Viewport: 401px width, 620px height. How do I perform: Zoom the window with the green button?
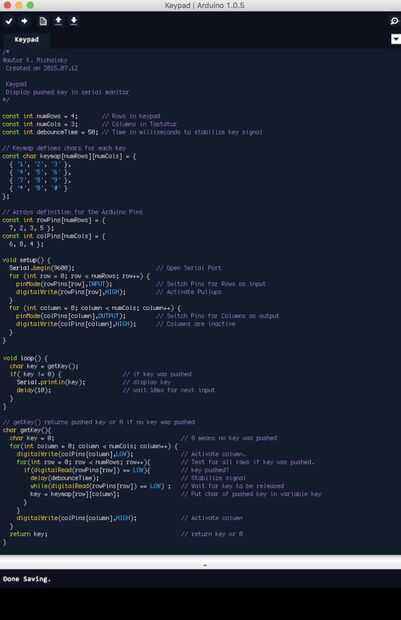(x=30, y=5)
